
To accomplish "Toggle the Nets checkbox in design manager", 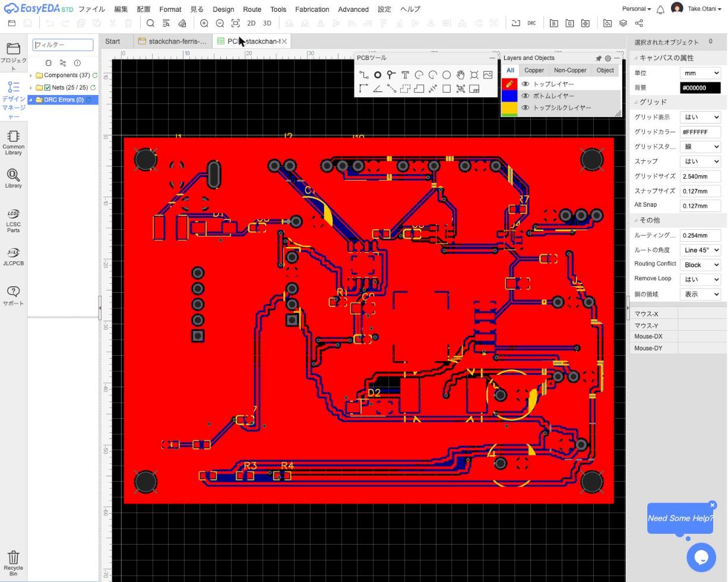I will [48, 87].
